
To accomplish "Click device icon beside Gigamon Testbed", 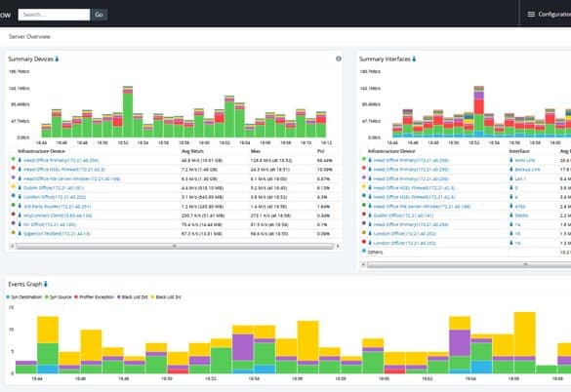I will [x=20, y=233].
